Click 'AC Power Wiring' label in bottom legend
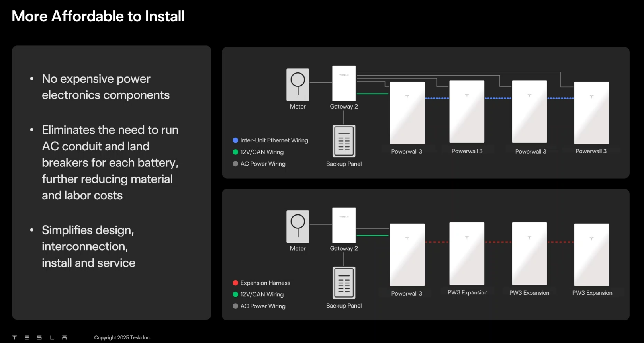 [x=263, y=306]
